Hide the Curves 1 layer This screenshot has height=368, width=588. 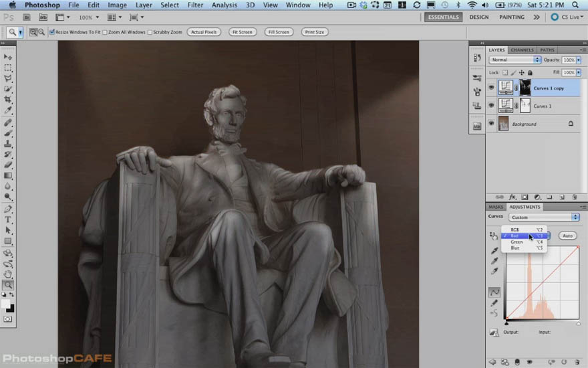coord(491,106)
